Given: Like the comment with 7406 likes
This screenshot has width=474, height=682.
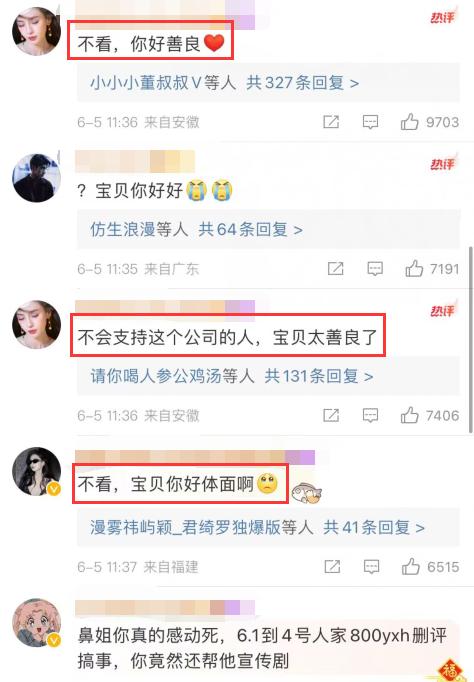Looking at the screenshot, I should (409, 415).
